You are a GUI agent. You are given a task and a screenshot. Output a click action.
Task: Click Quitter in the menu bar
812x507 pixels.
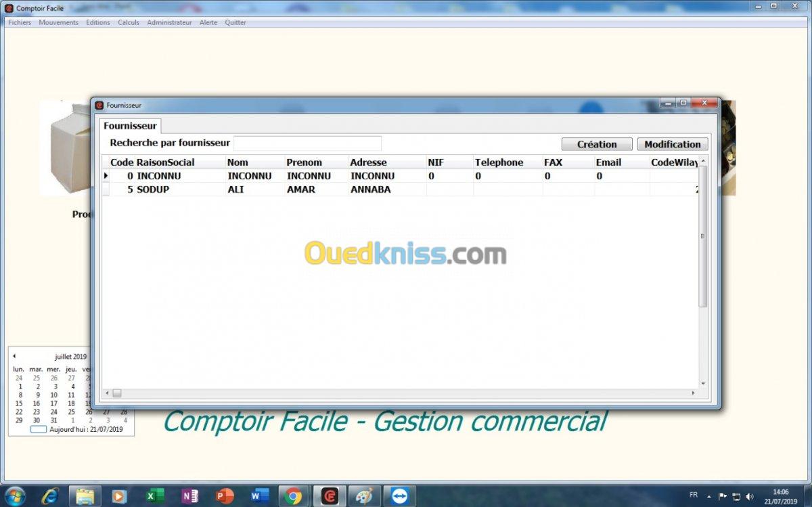(235, 22)
